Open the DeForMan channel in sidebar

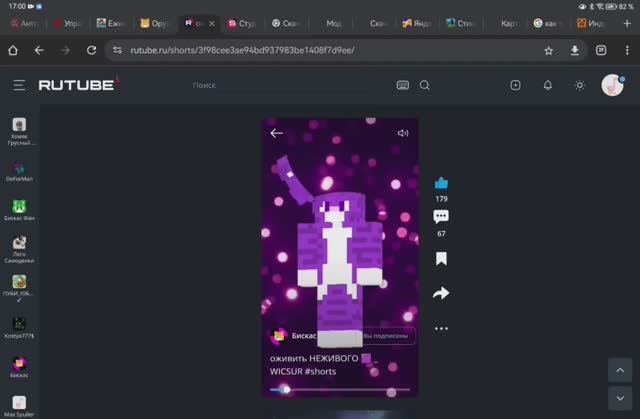tap(19, 172)
